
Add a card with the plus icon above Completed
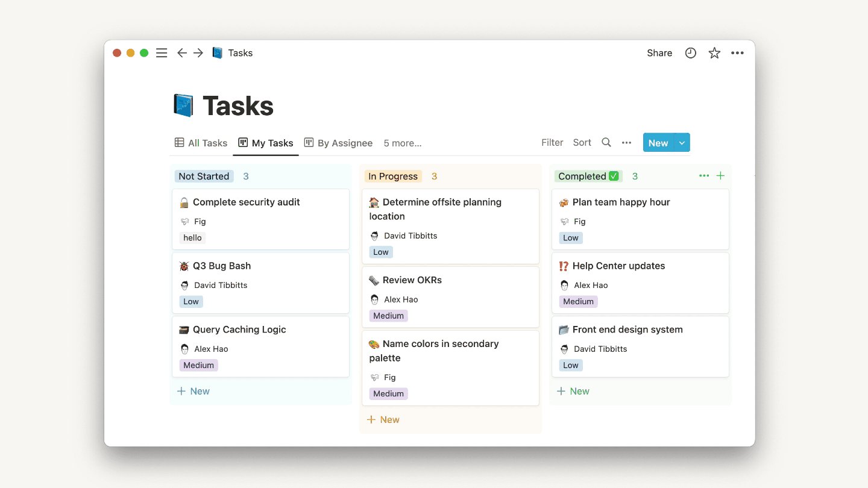tap(721, 176)
